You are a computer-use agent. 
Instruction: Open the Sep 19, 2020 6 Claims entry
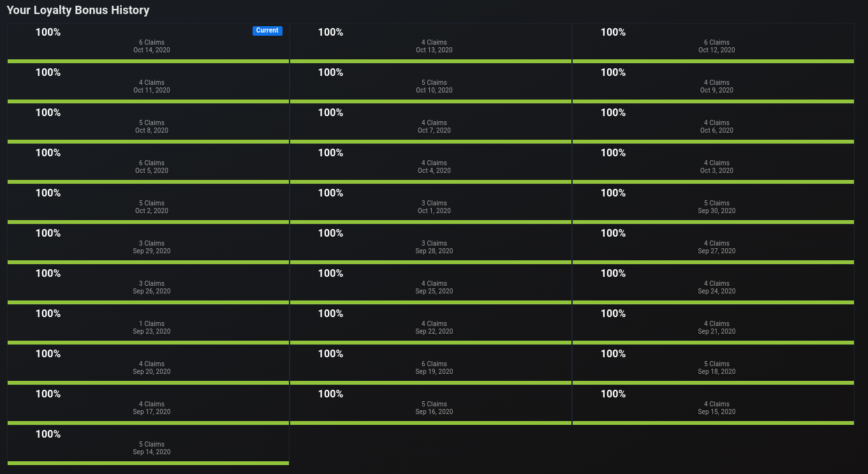[x=431, y=365]
